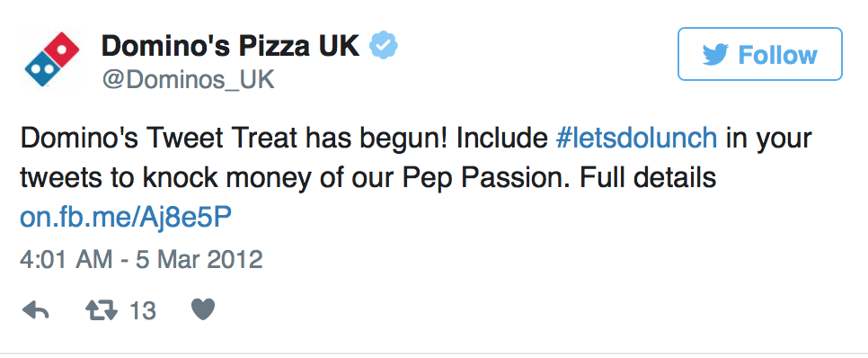This screenshot has width=868, height=358.
Task: Click the word Follow in the button
Action: coord(777,55)
